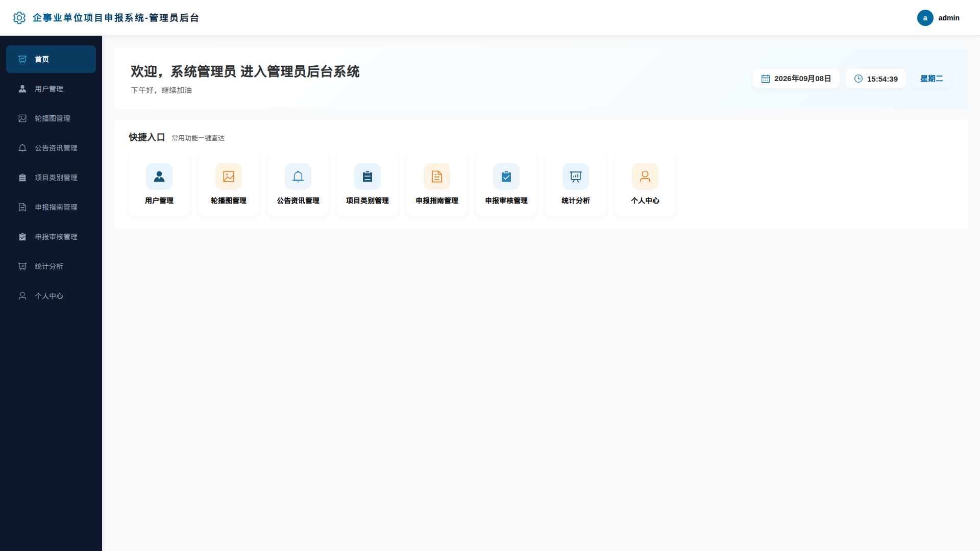
Task: Click the 公告资讯管理 sidebar bell icon
Action: [22, 148]
